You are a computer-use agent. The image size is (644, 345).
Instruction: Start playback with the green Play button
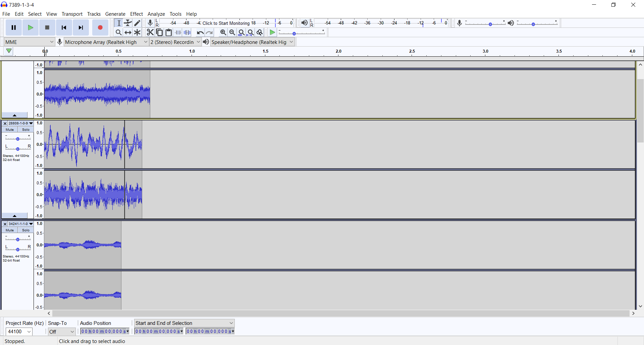[31, 27]
